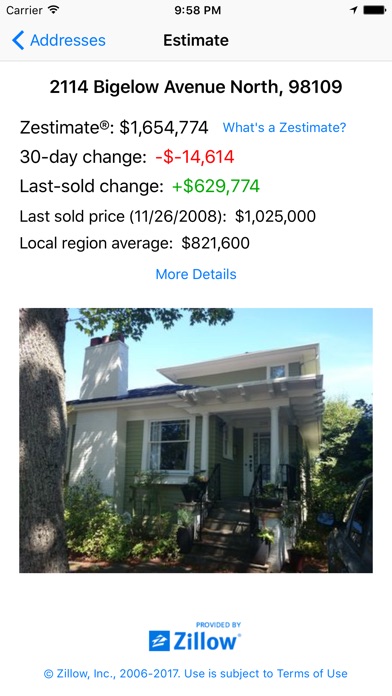Tap the battery indicator icon
Viewport: 392px width, 696px height.
coord(374,10)
